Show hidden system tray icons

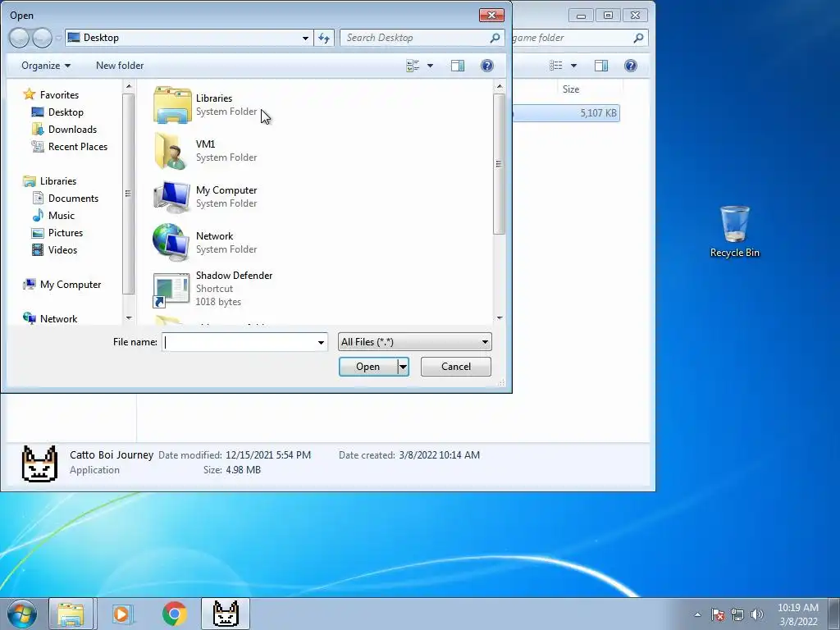click(697, 614)
